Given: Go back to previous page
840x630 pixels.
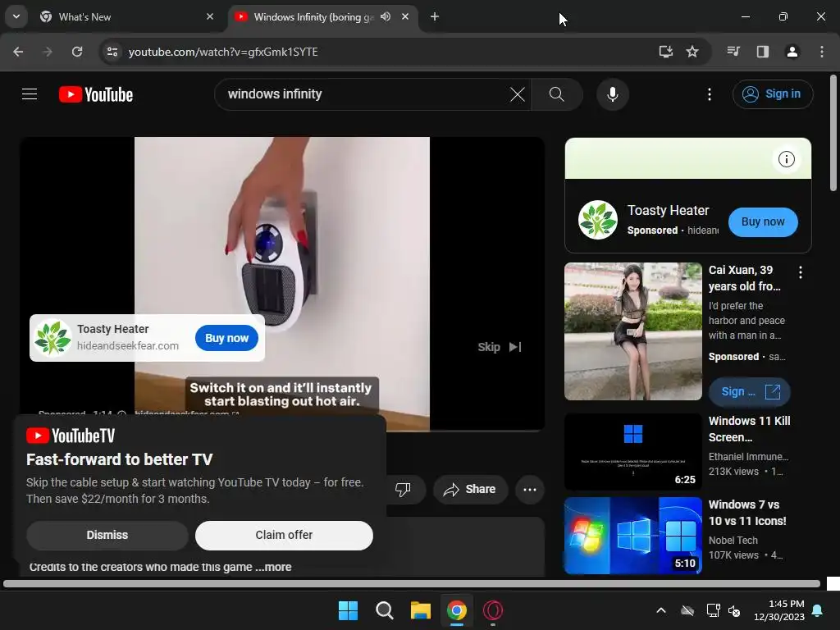Looking at the screenshot, I should pyautogui.click(x=18, y=52).
